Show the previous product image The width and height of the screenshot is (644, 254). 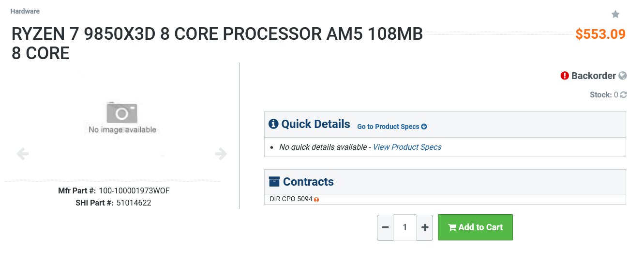(x=23, y=154)
